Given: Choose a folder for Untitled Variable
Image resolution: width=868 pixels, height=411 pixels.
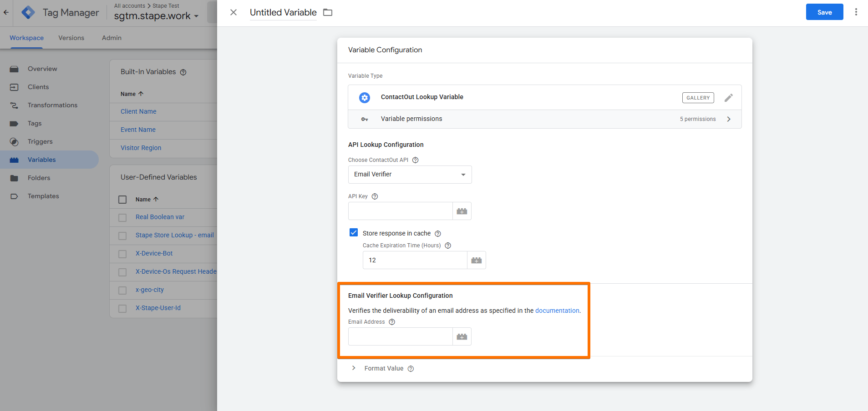Looking at the screenshot, I should (x=328, y=12).
